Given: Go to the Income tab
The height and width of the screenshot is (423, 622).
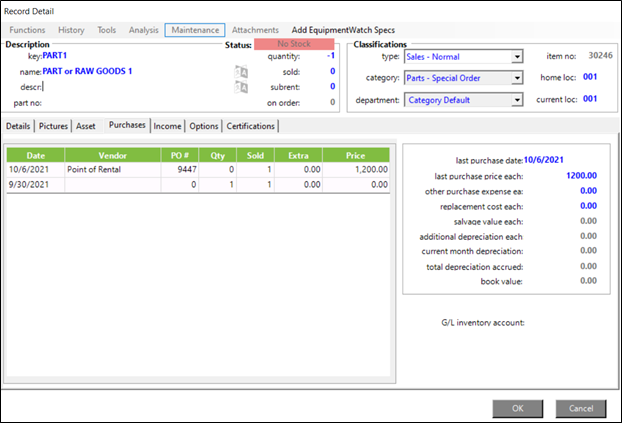Looking at the screenshot, I should [x=167, y=126].
